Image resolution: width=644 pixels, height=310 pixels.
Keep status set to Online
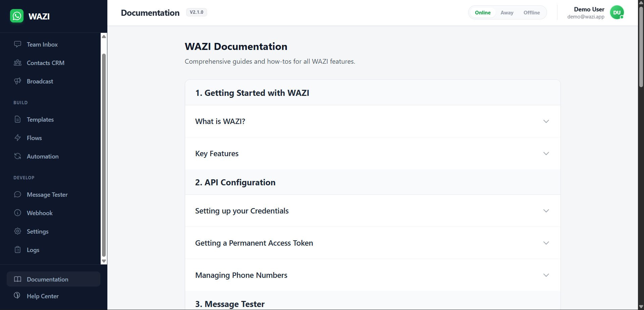[483, 12]
